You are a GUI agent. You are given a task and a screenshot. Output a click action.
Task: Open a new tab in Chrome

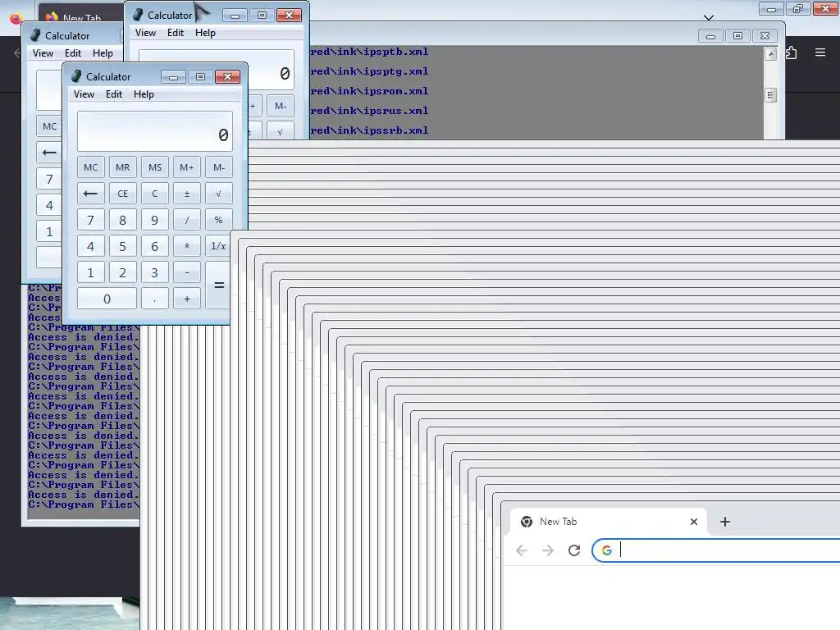coord(725,521)
